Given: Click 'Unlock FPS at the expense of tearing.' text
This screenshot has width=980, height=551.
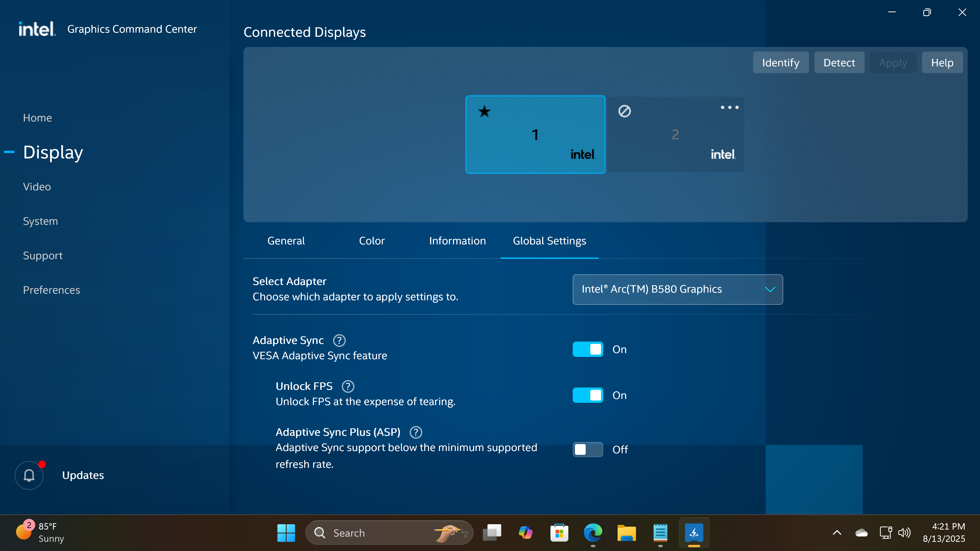Looking at the screenshot, I should [x=365, y=402].
